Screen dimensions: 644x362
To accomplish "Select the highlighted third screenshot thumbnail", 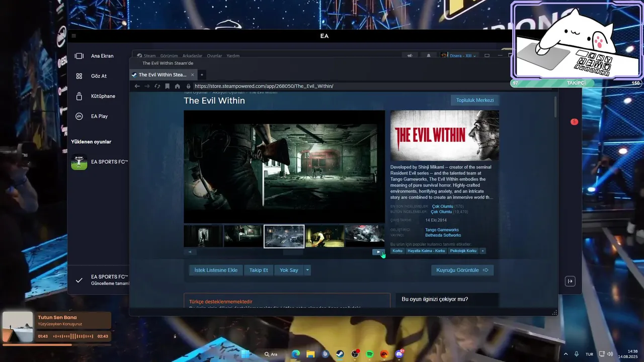I will pyautogui.click(x=284, y=236).
